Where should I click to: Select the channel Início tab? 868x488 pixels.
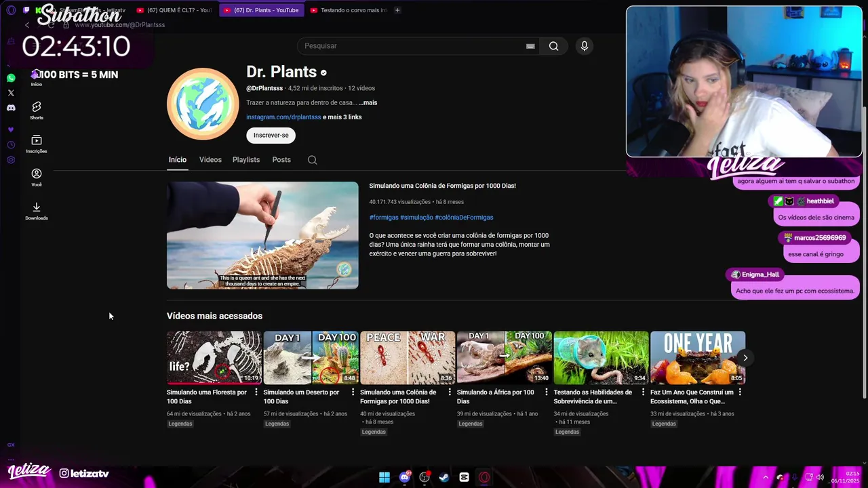pyautogui.click(x=178, y=160)
